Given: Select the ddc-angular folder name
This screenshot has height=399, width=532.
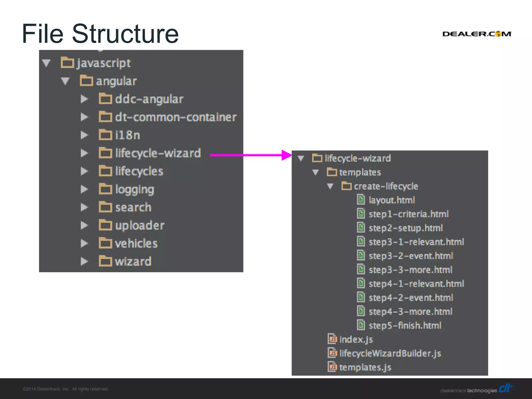Looking at the screenshot, I should (x=149, y=99).
